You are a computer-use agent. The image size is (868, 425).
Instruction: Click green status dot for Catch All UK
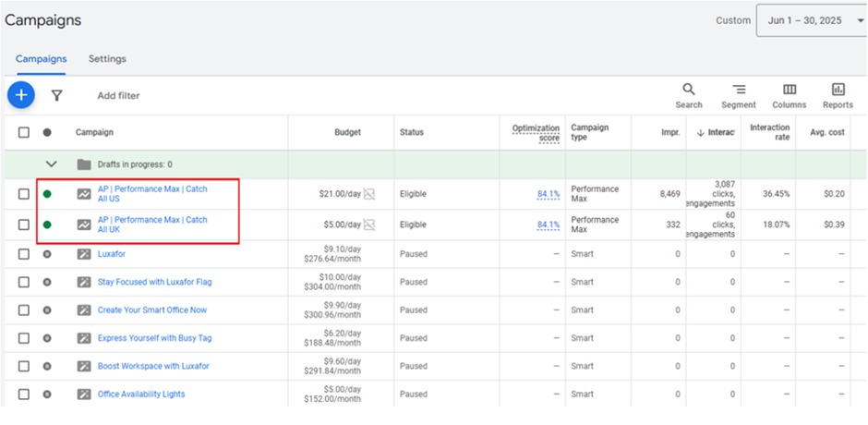tap(47, 225)
